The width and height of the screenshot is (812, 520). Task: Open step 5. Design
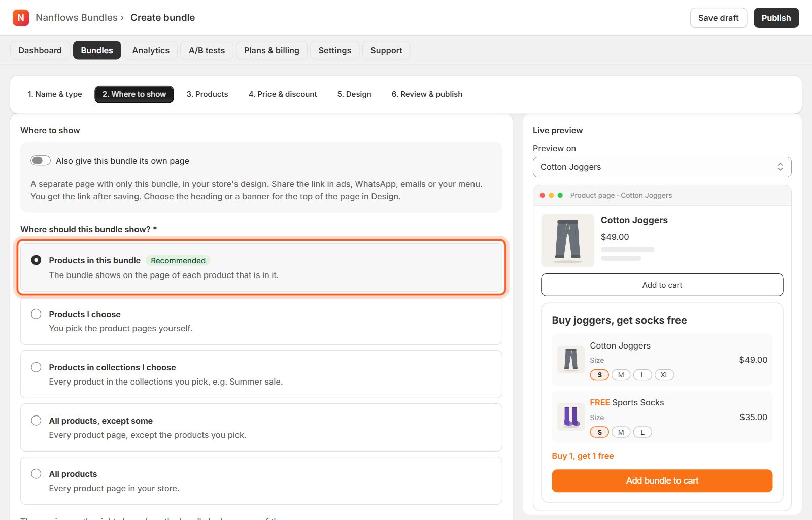(x=354, y=94)
